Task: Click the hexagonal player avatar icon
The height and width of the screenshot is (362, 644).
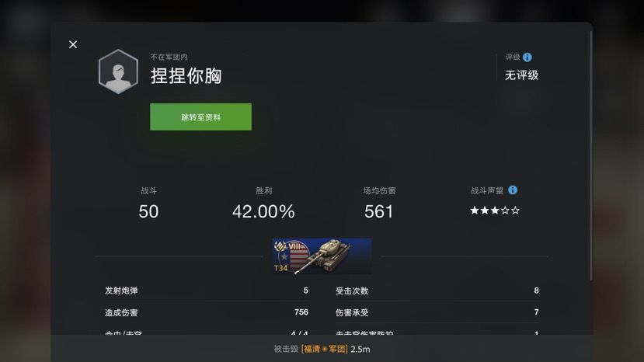Action: 118,71
